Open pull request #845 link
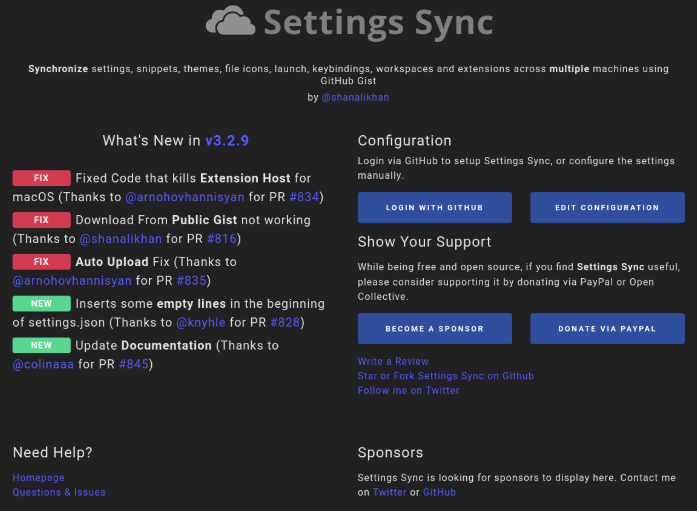This screenshot has width=697, height=511. click(134, 364)
